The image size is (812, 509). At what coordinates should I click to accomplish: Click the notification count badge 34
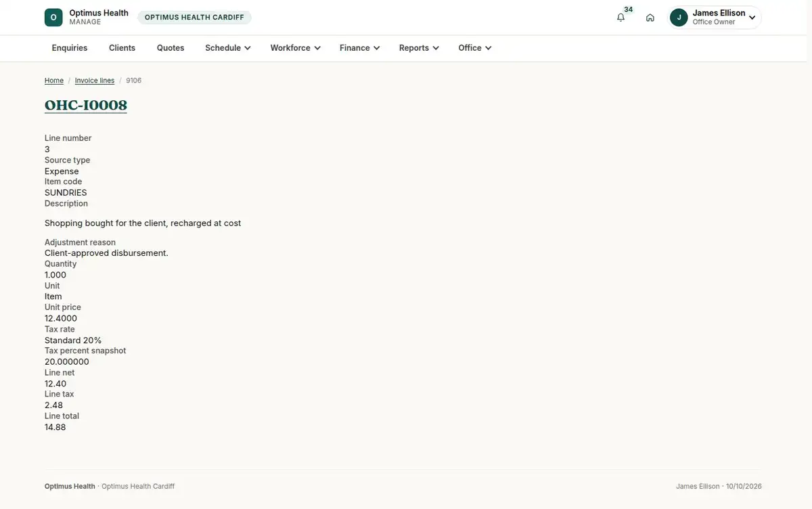(x=629, y=9)
